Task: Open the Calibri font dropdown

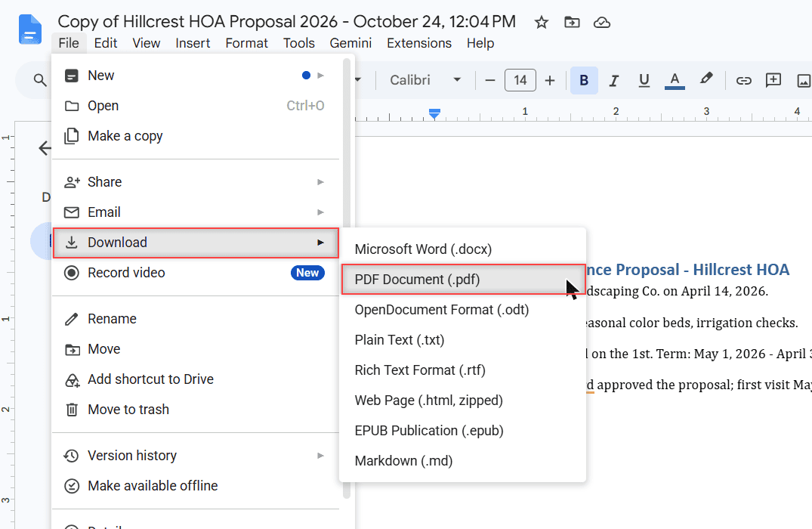Action: click(425, 80)
